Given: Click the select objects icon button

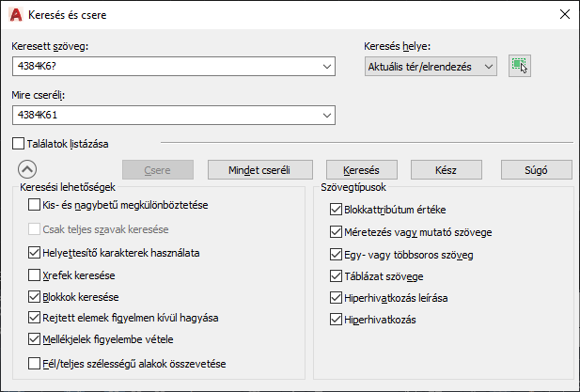Looking at the screenshot, I should tap(519, 66).
